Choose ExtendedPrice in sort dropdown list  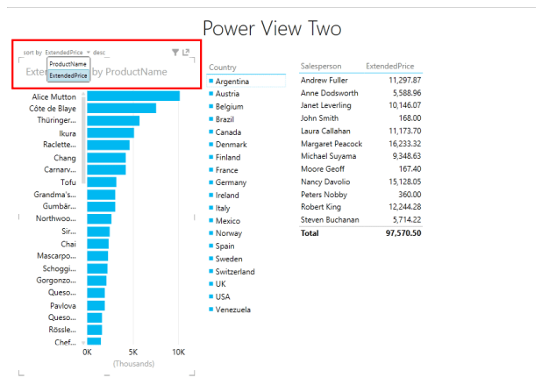coord(68,76)
